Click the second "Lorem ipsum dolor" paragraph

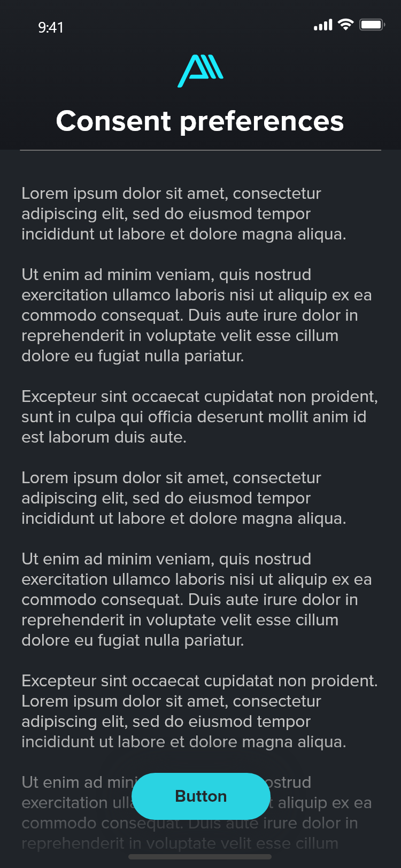[x=183, y=498]
